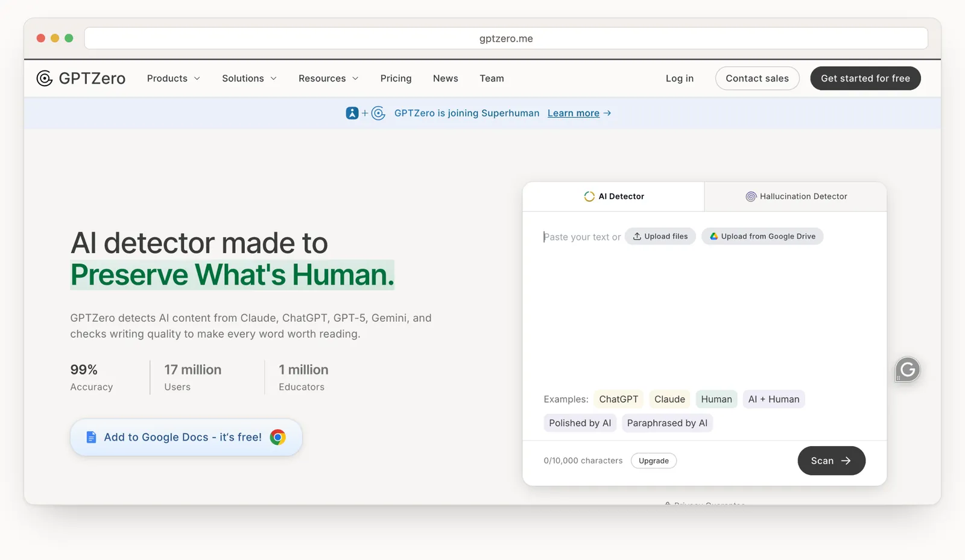The image size is (965, 560).
Task: Open the Resources menu
Action: [x=328, y=78]
